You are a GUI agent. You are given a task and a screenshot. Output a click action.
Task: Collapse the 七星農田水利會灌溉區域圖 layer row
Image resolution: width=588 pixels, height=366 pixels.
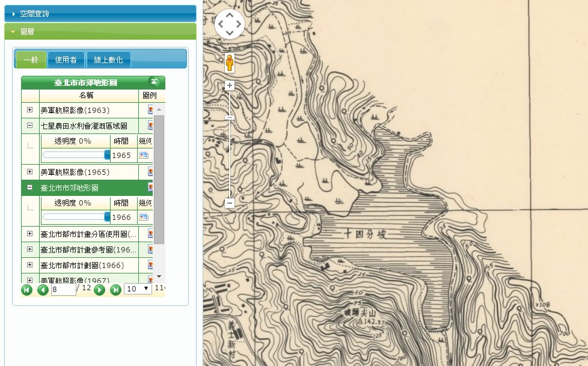pyautogui.click(x=30, y=126)
